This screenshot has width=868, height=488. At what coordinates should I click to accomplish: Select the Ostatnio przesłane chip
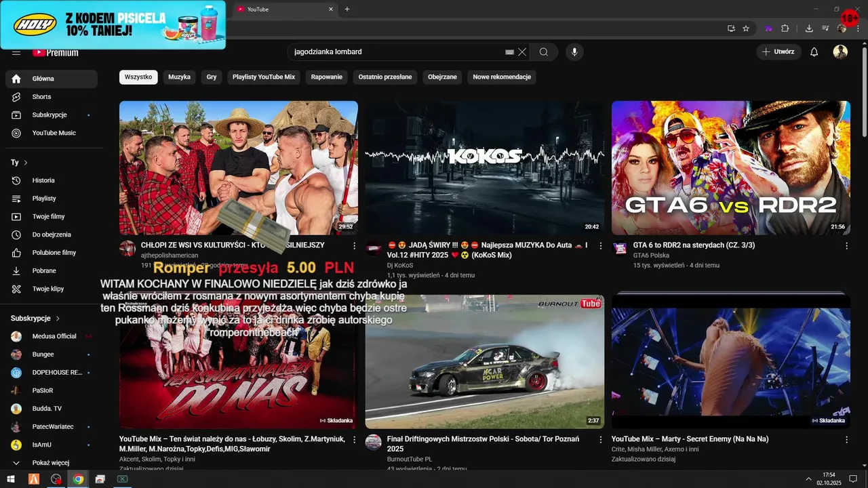(385, 77)
